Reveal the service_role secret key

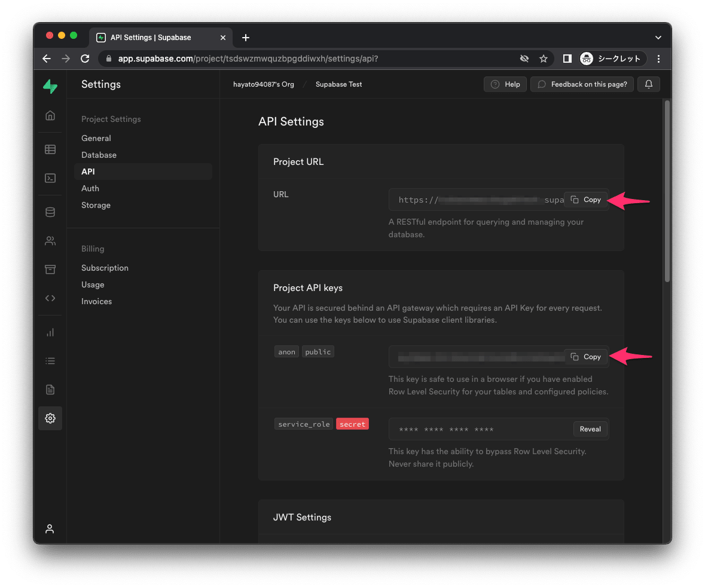590,429
